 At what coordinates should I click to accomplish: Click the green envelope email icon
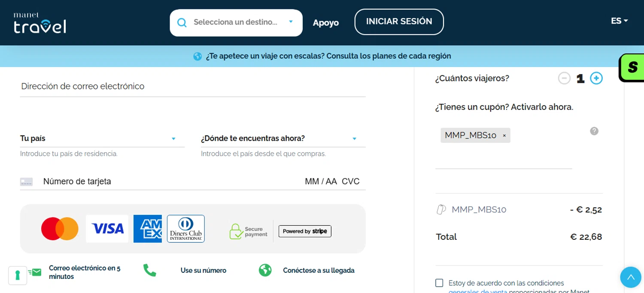35,272
